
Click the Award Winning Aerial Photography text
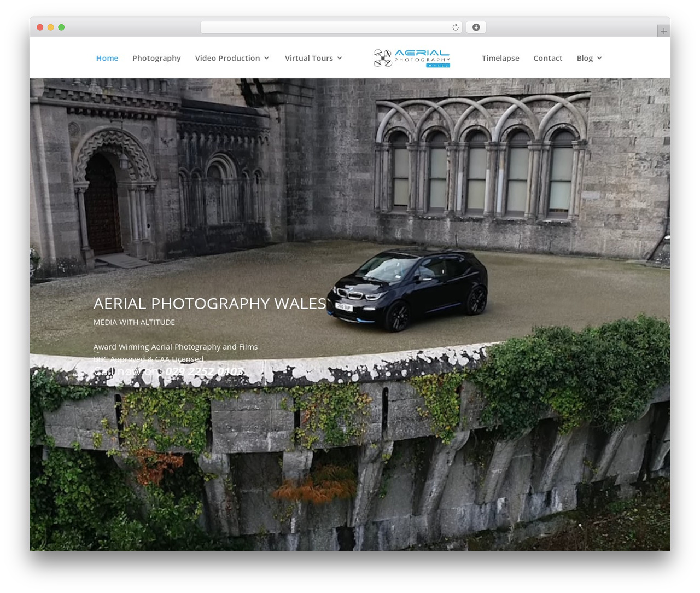coord(176,347)
